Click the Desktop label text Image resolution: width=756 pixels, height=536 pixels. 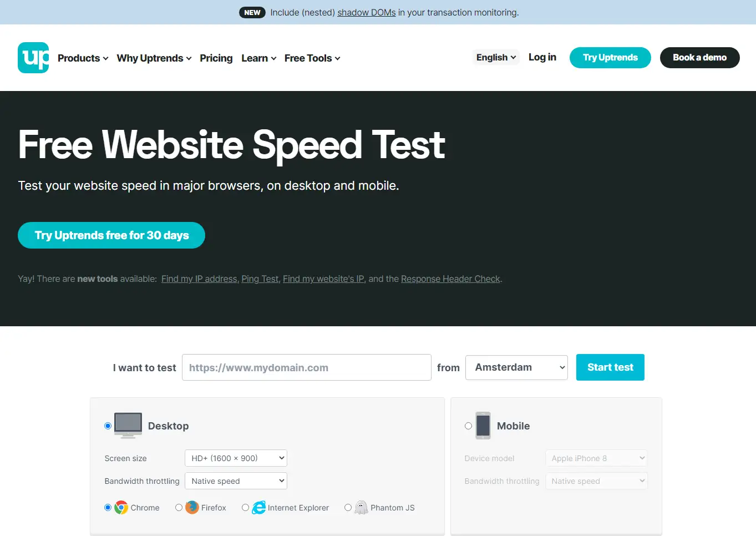[x=169, y=426]
